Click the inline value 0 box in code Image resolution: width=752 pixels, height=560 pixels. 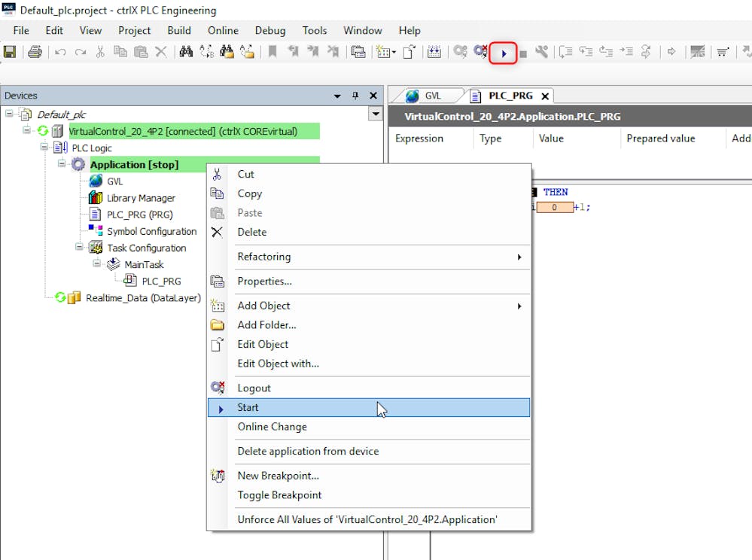[555, 207]
